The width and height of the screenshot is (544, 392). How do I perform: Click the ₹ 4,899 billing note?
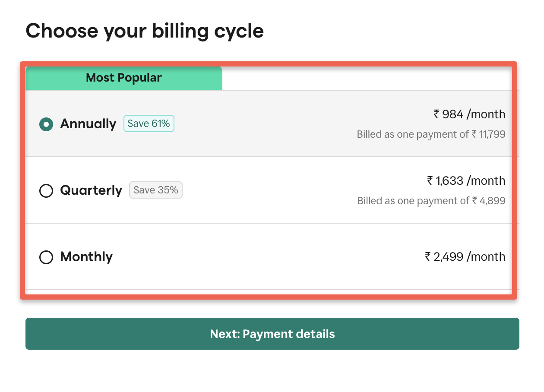pos(431,201)
